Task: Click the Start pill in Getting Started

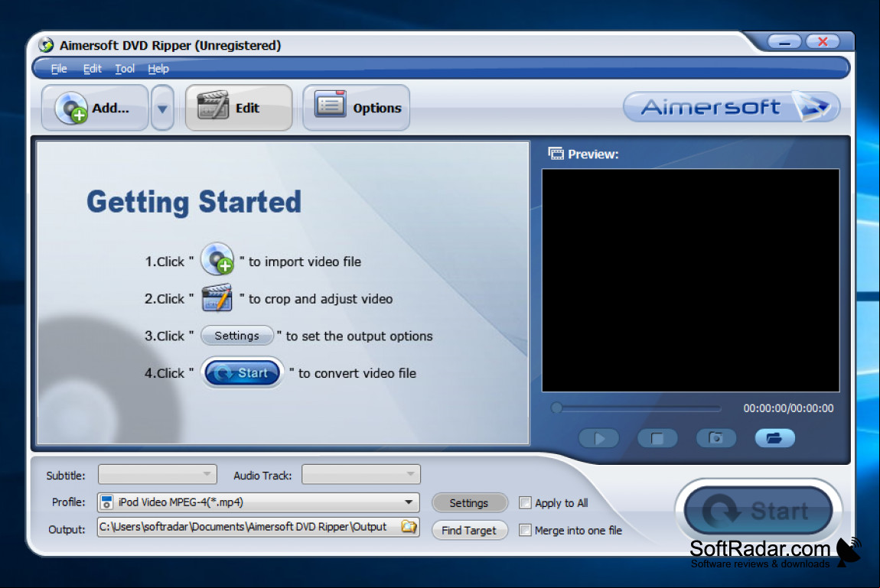Action: [x=243, y=372]
